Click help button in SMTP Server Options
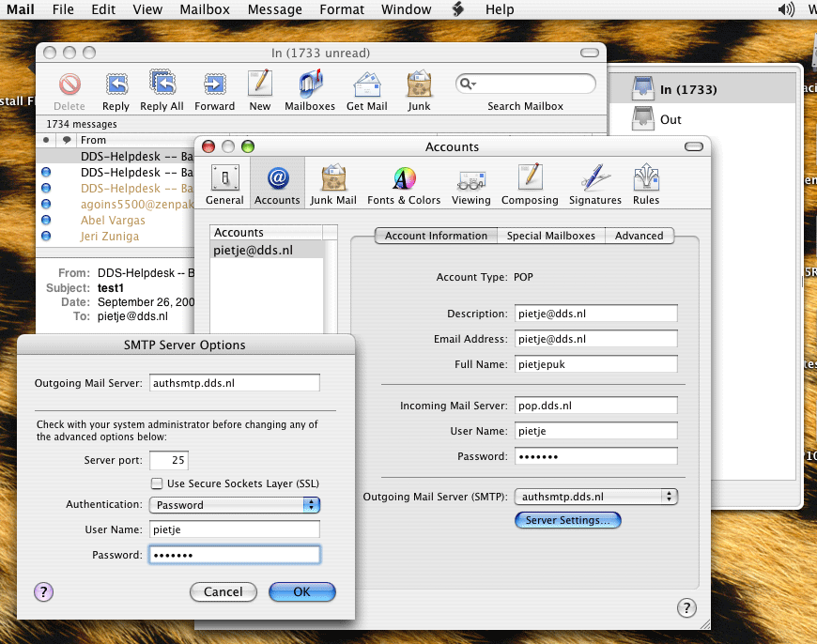Image resolution: width=817 pixels, height=644 pixels. (x=44, y=591)
